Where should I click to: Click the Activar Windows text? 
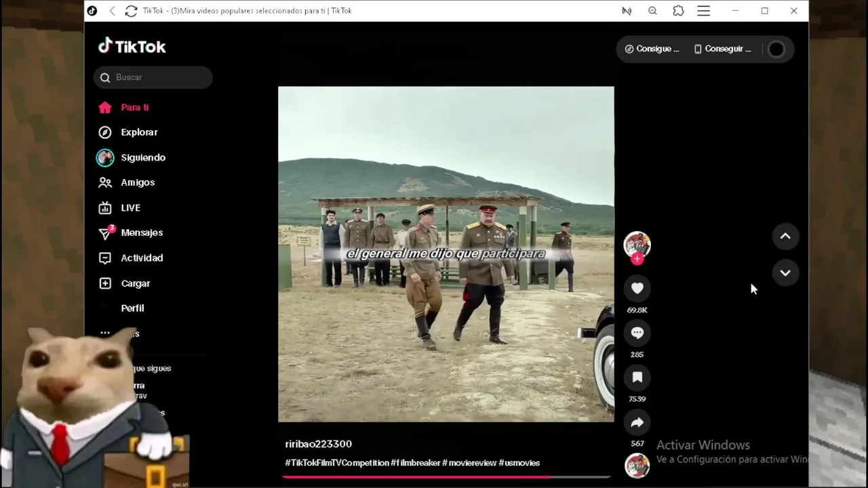pos(703,445)
